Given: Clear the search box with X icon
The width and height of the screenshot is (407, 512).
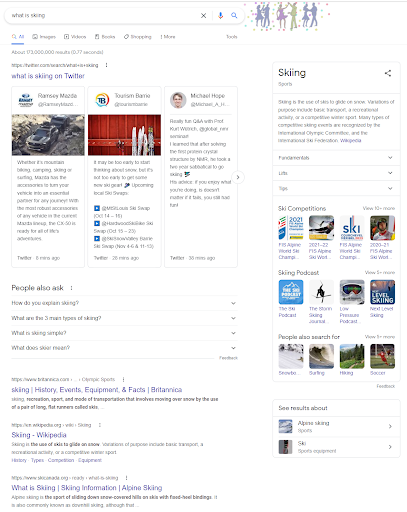Looking at the screenshot, I should 203,15.
